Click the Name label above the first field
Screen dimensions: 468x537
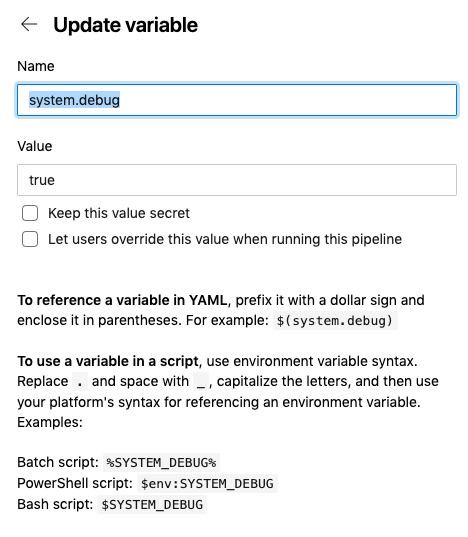point(36,66)
